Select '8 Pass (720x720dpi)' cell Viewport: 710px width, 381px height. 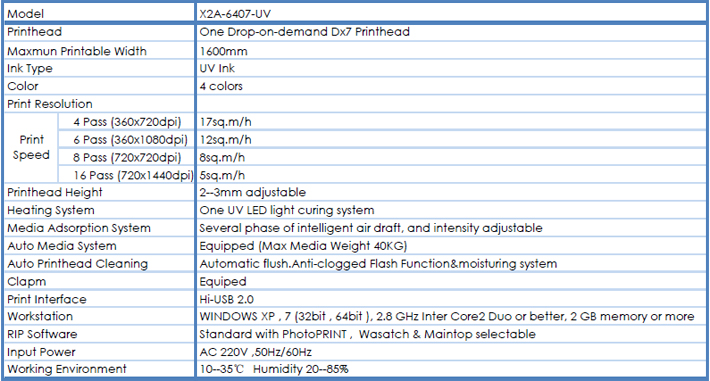point(126,157)
